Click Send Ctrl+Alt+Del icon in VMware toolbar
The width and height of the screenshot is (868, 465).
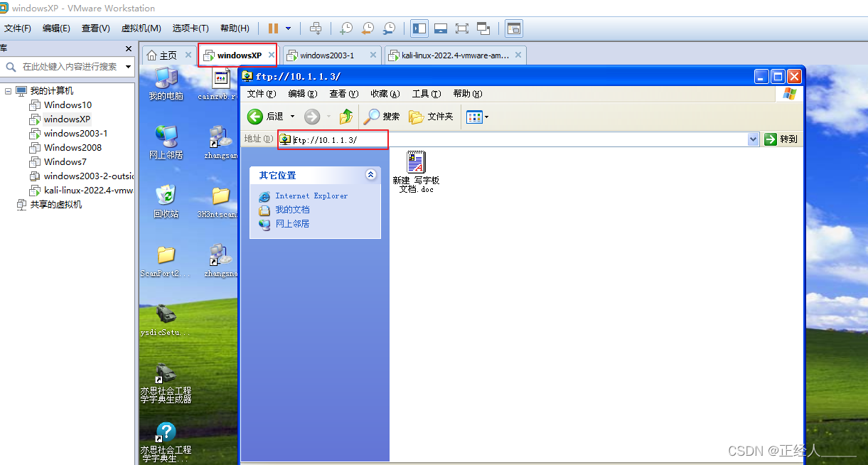coord(316,28)
